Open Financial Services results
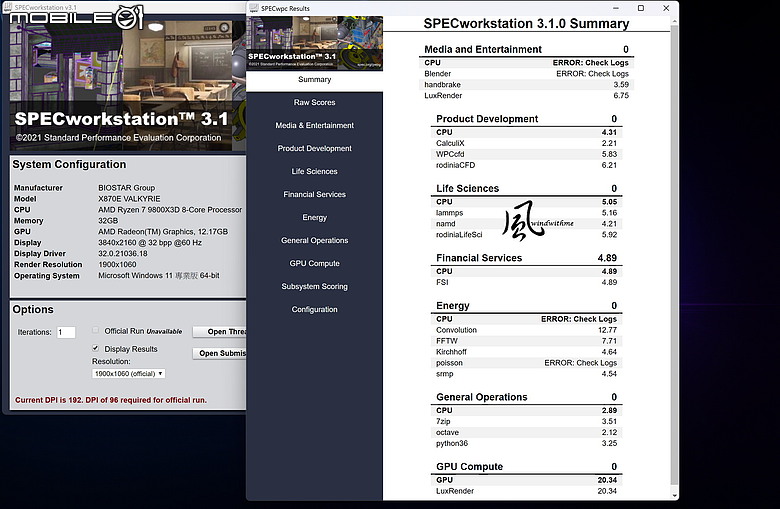This screenshot has height=509, width=780. (314, 195)
